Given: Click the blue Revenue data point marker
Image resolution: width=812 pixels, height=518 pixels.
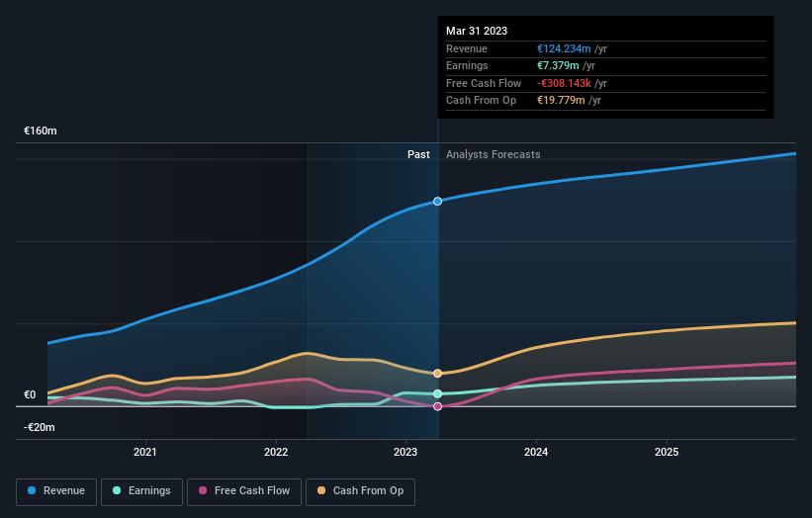Looking at the screenshot, I should (x=437, y=202).
